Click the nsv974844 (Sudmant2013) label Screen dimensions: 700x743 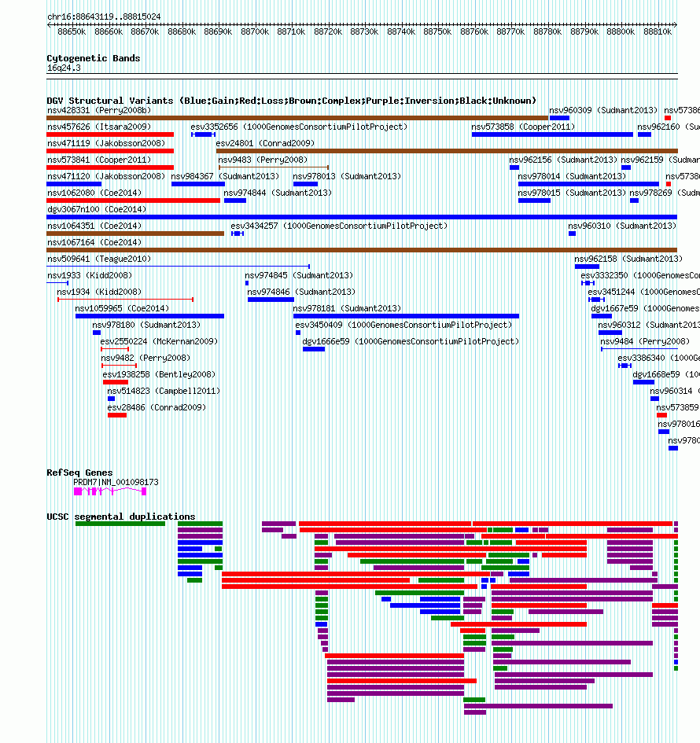pyautogui.click(x=278, y=193)
